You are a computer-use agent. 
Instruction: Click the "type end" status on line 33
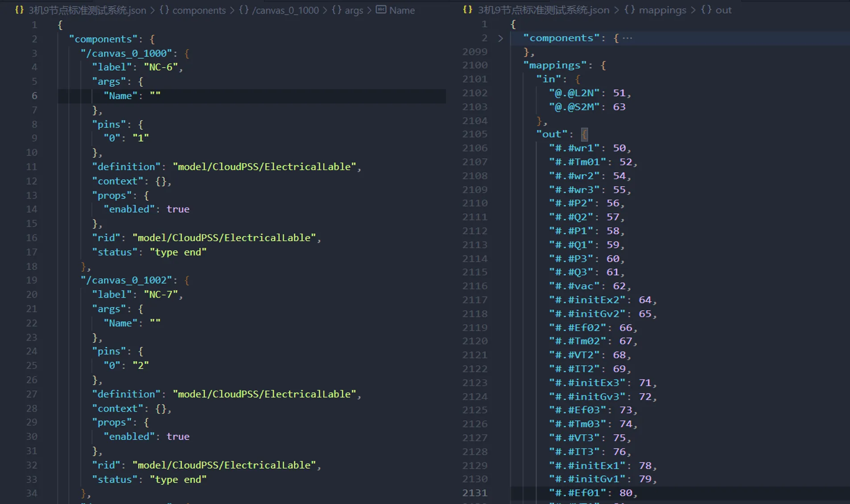pos(178,480)
